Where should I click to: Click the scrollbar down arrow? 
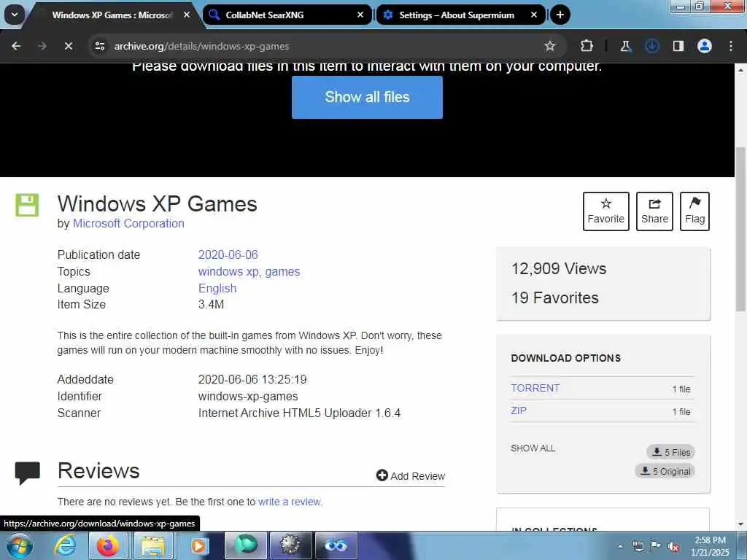click(x=741, y=524)
